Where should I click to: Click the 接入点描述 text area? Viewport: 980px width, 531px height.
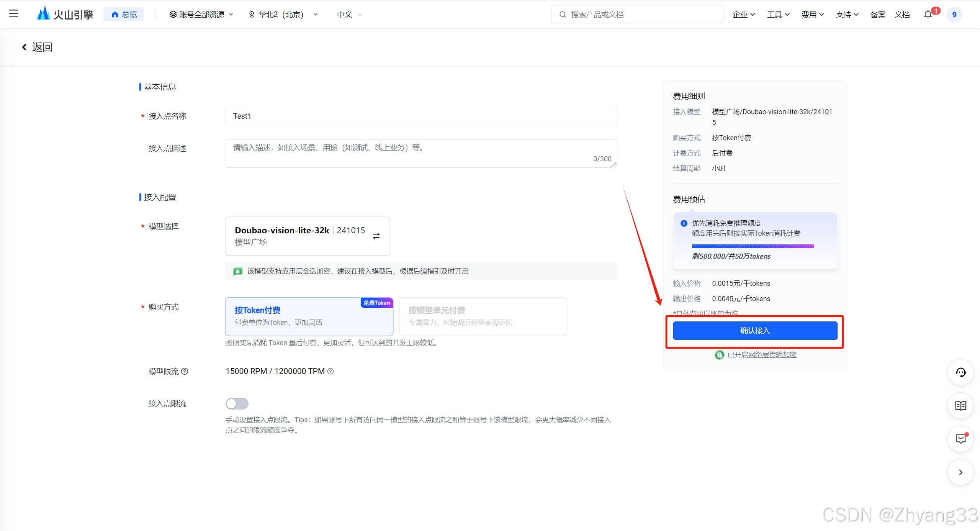coord(420,153)
